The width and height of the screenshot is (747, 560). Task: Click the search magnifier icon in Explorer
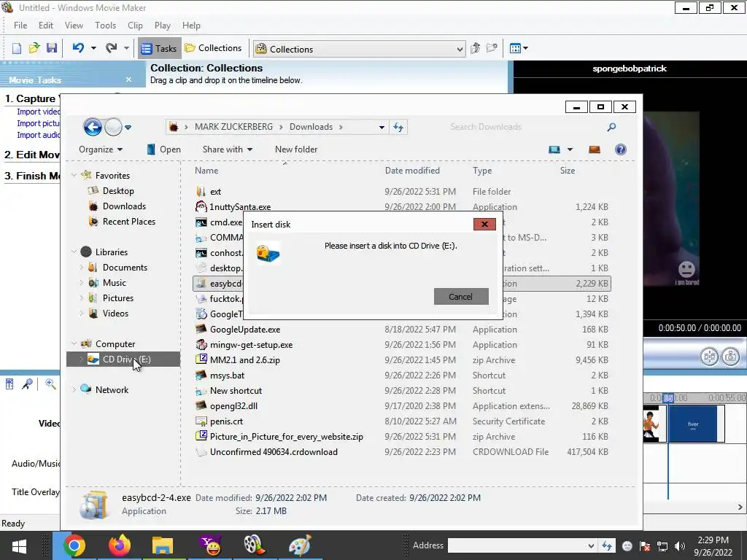(612, 127)
